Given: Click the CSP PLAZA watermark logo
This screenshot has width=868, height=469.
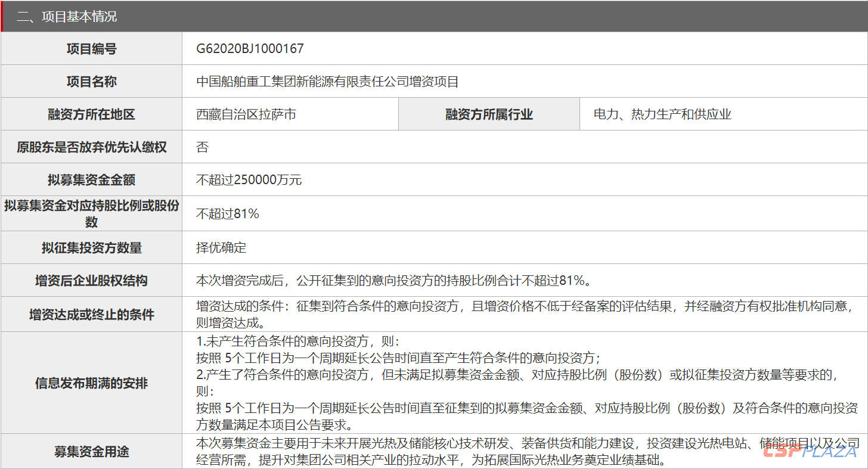Looking at the screenshot, I should coord(810,451).
